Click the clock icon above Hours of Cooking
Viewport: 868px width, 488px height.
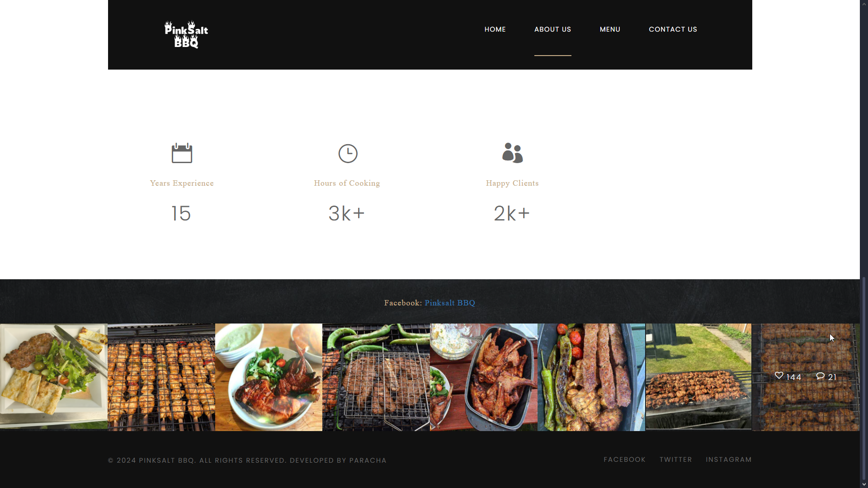tap(348, 154)
